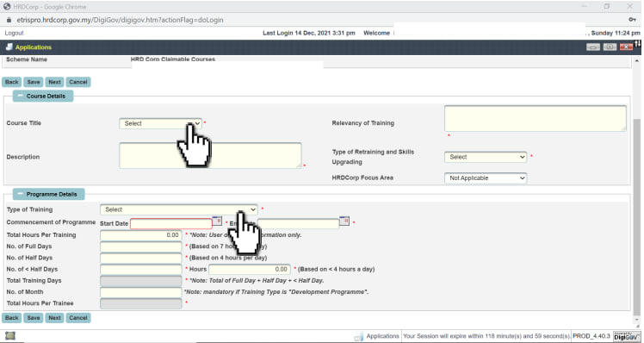Click the Total Hours Per Training field
The image size is (644, 343).
(x=141, y=234)
